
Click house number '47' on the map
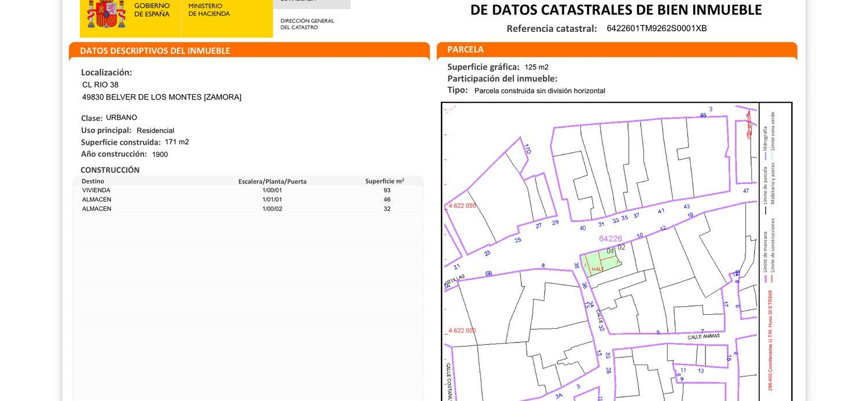[746, 191]
